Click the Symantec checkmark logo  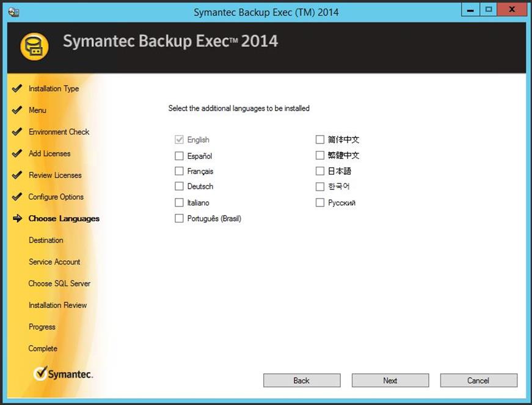[x=41, y=373]
